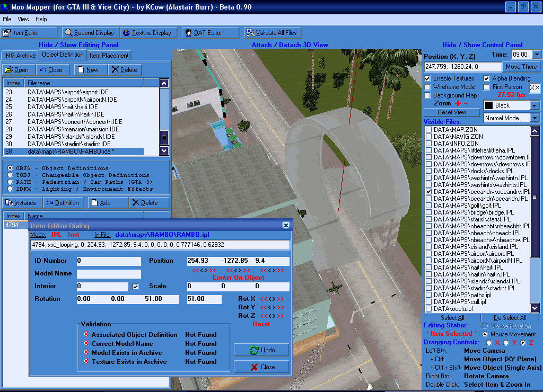Click the XX button beside First Person

pyautogui.click(x=535, y=88)
